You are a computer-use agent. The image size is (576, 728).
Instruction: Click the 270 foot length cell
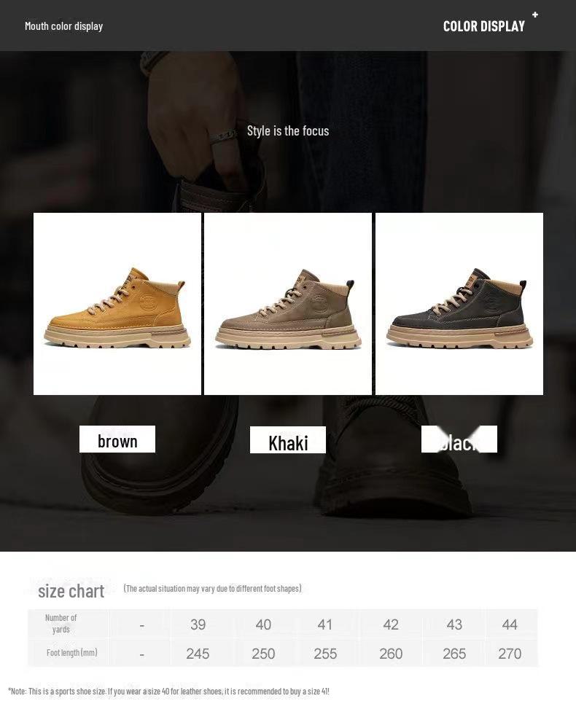[x=510, y=654]
